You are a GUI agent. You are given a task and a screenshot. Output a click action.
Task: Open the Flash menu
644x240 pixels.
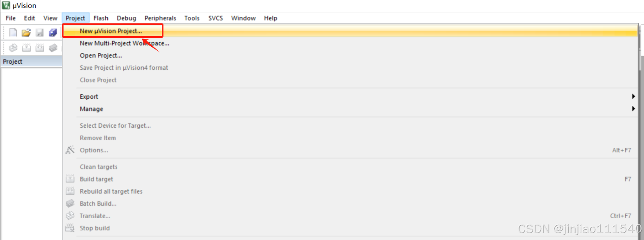click(101, 18)
